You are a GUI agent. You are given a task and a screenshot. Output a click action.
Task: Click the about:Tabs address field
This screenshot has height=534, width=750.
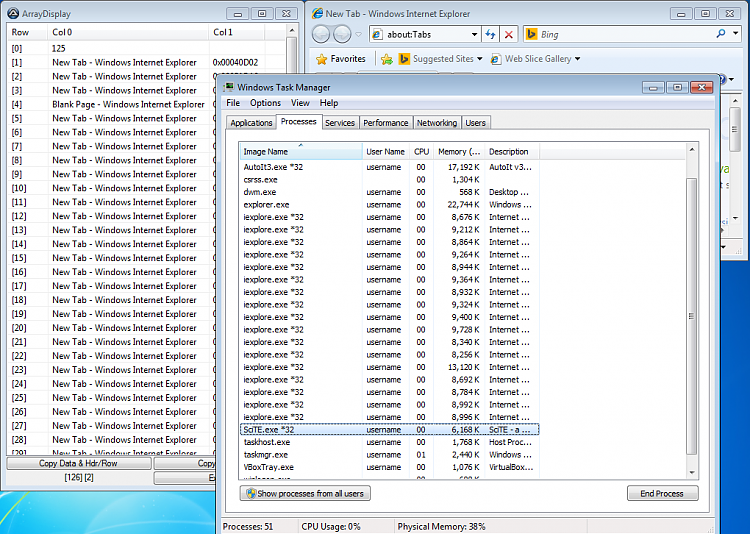[427, 34]
